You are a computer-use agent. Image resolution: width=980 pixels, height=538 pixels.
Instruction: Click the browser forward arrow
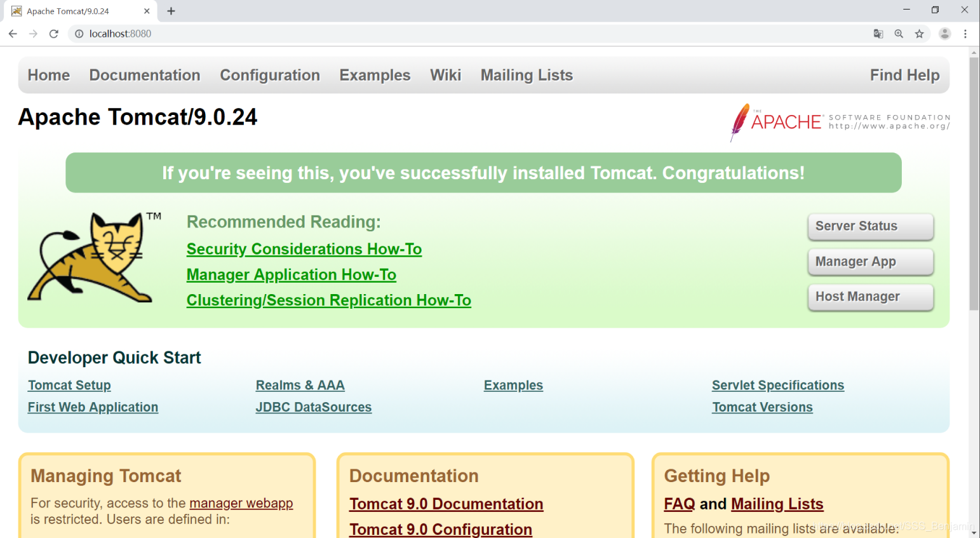[33, 34]
